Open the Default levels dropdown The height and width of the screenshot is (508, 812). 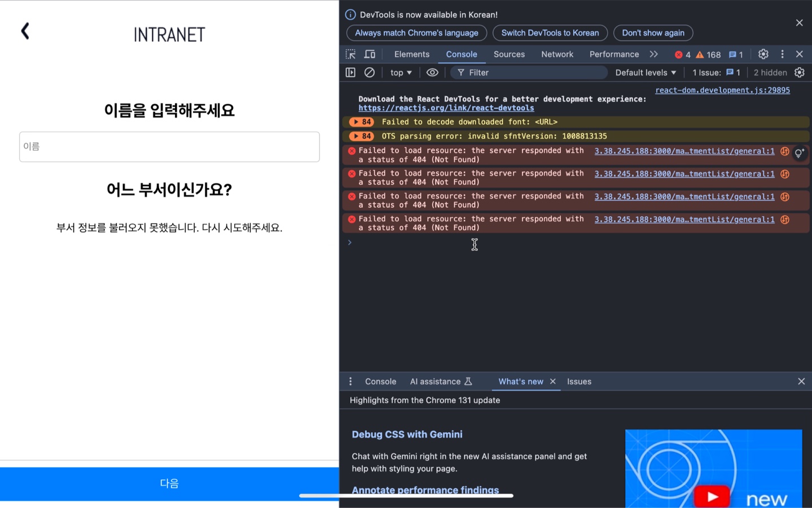point(646,72)
